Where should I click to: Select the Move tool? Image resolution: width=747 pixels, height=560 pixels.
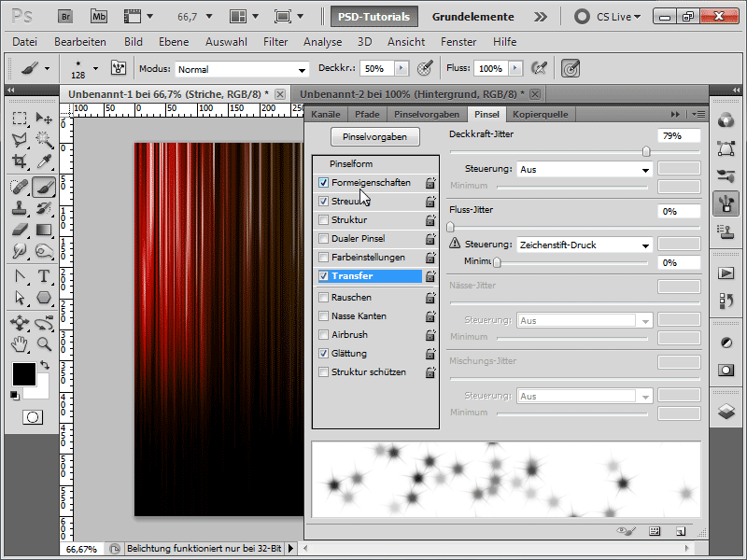point(44,119)
